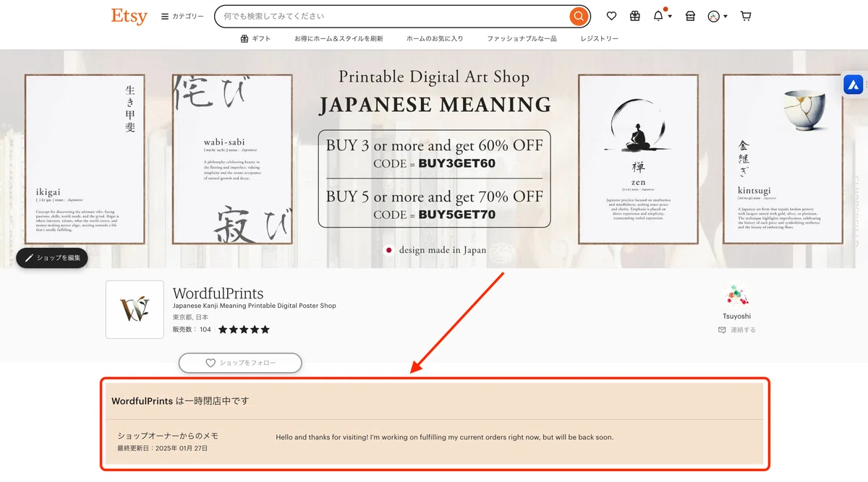This screenshot has height=482, width=868.
Task: Click the WordfulPrints shop name heading
Action: [x=218, y=293]
